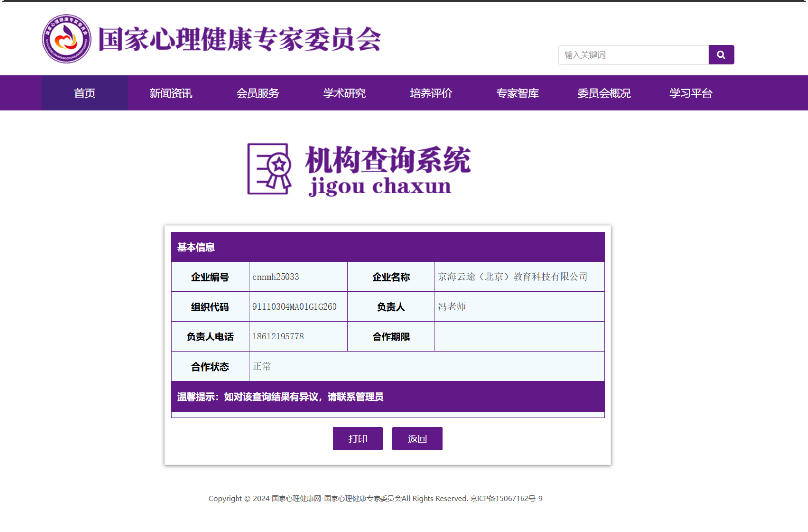This screenshot has height=532, width=808.
Task: Click the 返回 button
Action: 417,438
